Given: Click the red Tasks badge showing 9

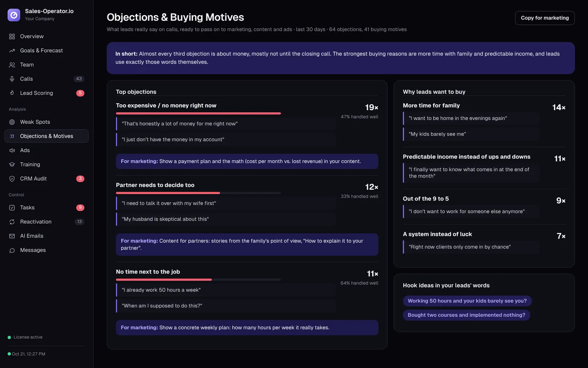Looking at the screenshot, I should pos(80,207).
